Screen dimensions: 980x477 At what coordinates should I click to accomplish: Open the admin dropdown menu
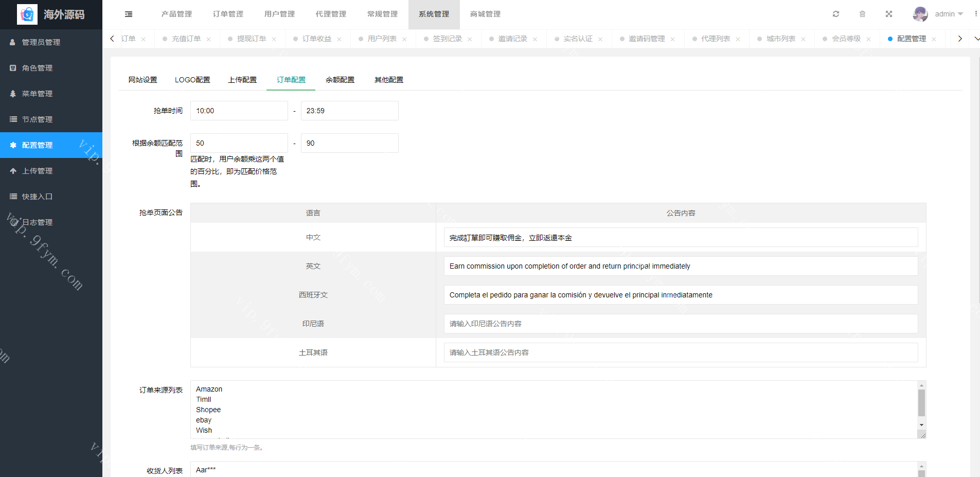949,14
